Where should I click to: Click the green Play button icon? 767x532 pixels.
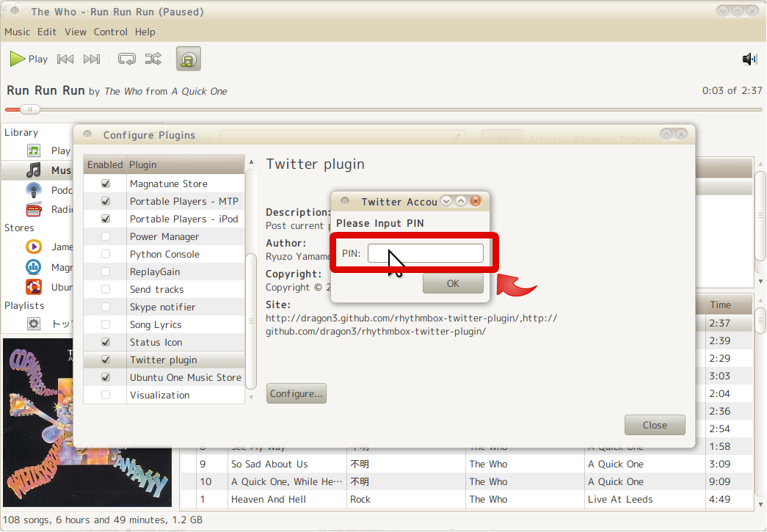[18, 59]
